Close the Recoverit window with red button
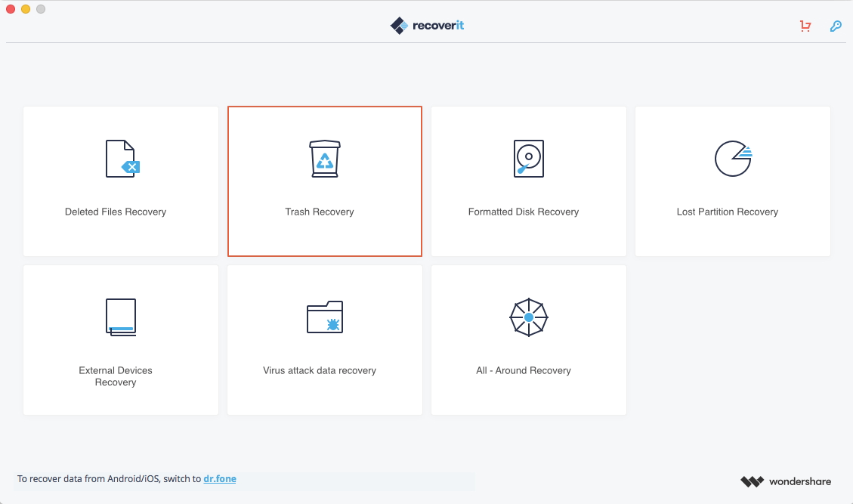This screenshot has width=853, height=504. [11, 9]
